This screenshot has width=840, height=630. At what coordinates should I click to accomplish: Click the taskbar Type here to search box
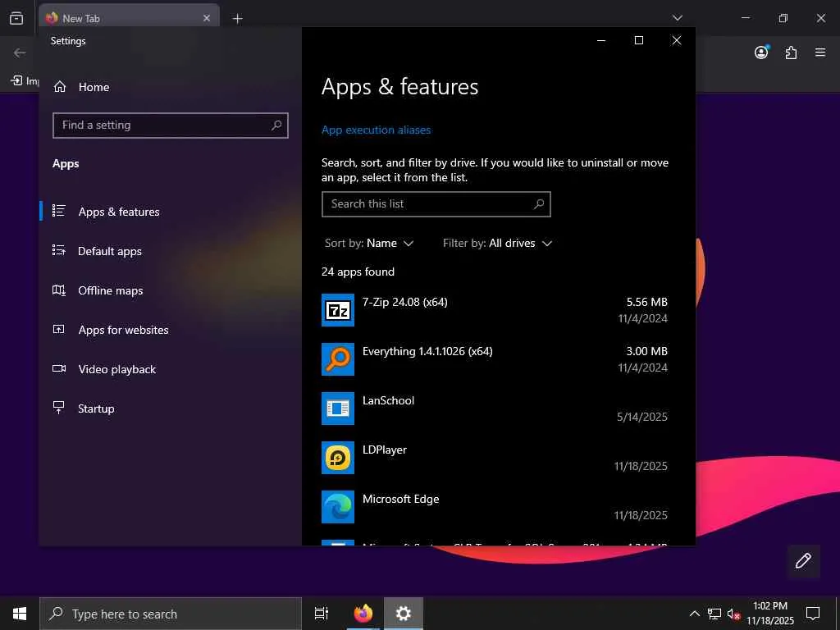click(x=171, y=614)
